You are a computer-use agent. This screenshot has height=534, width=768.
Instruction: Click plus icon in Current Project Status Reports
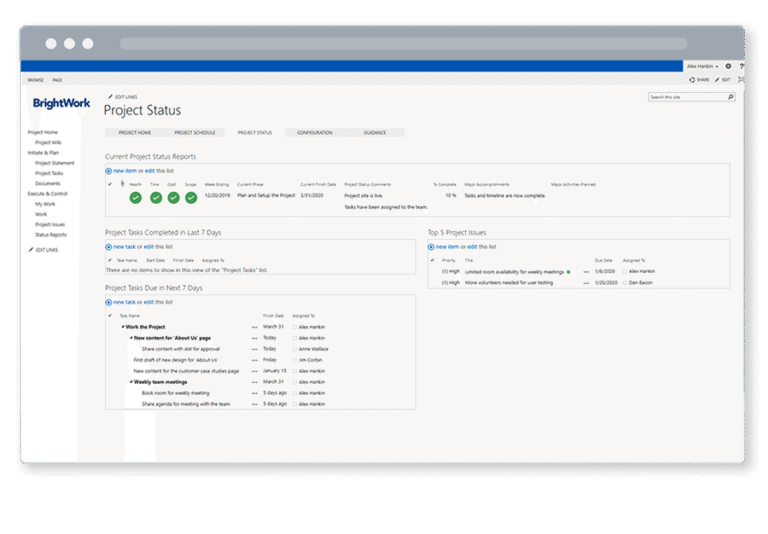pyautogui.click(x=108, y=171)
